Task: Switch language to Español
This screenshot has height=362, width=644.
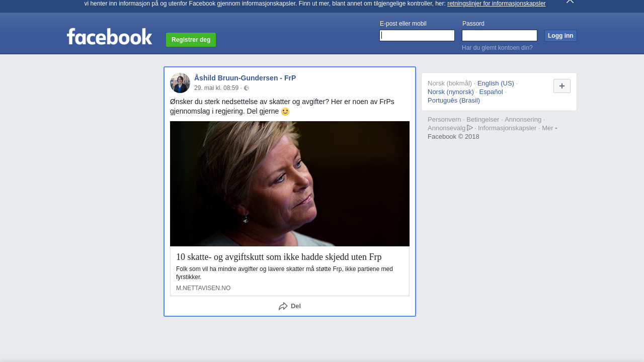Action: [x=491, y=92]
